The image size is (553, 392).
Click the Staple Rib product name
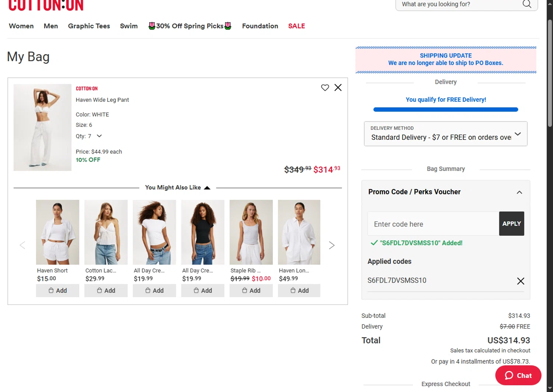pos(246,271)
